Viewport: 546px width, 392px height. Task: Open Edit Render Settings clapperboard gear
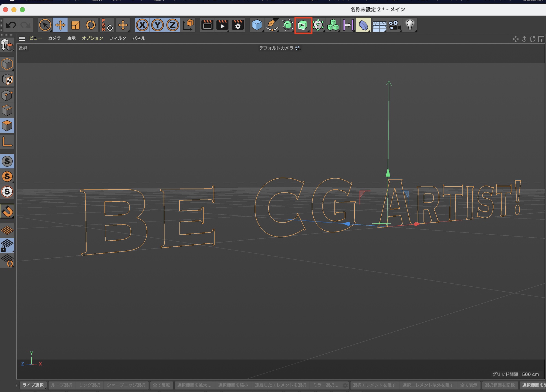coord(238,25)
